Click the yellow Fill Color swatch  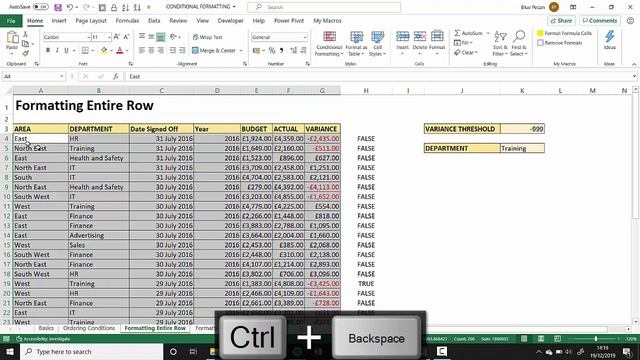(x=104, y=51)
